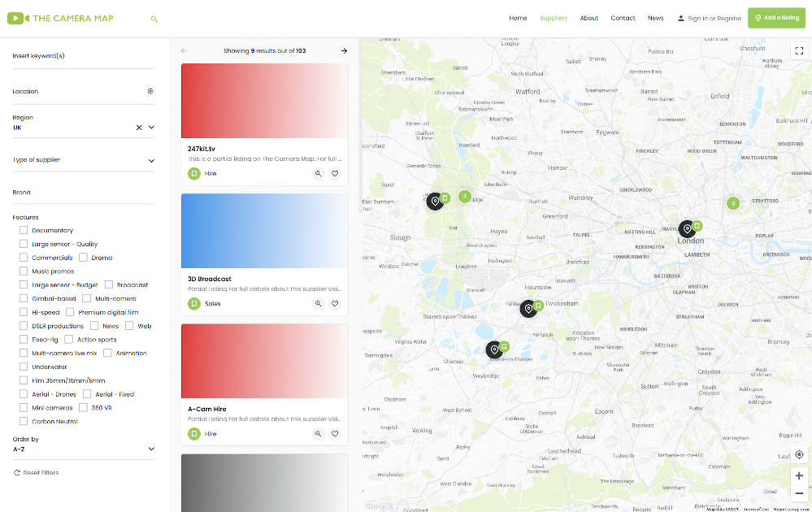Open the Suppliers menu item

click(554, 18)
